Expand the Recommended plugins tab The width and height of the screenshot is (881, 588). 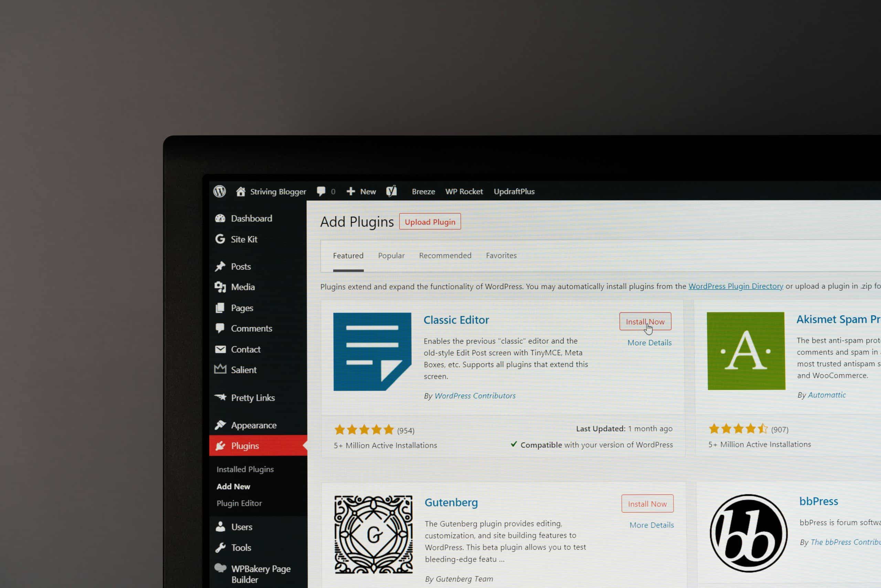coord(445,255)
